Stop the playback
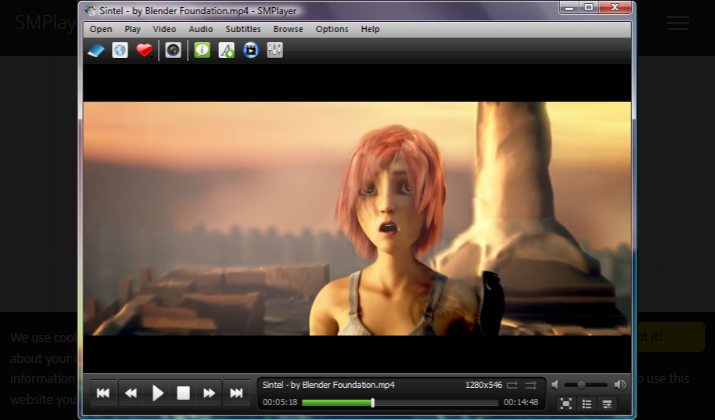715x420 pixels. [183, 393]
